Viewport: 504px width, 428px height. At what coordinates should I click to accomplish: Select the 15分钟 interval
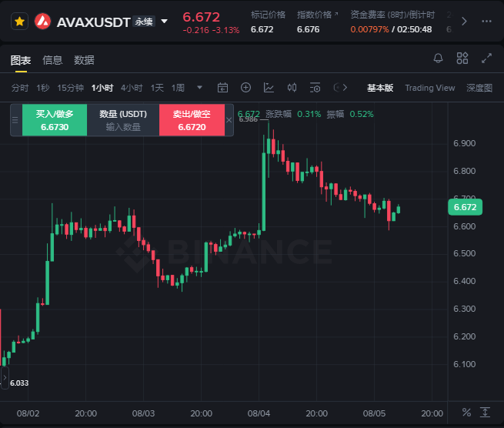click(70, 88)
